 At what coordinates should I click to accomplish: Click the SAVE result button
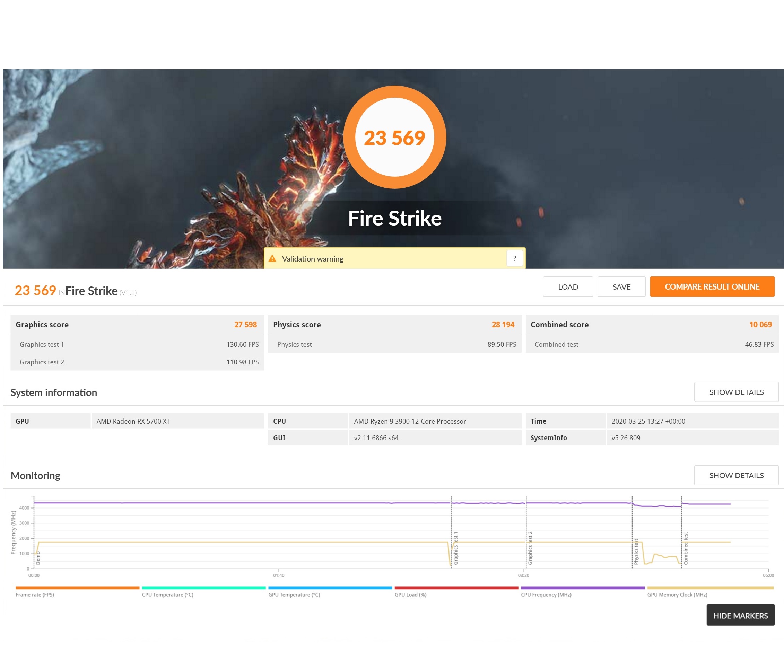(x=621, y=287)
